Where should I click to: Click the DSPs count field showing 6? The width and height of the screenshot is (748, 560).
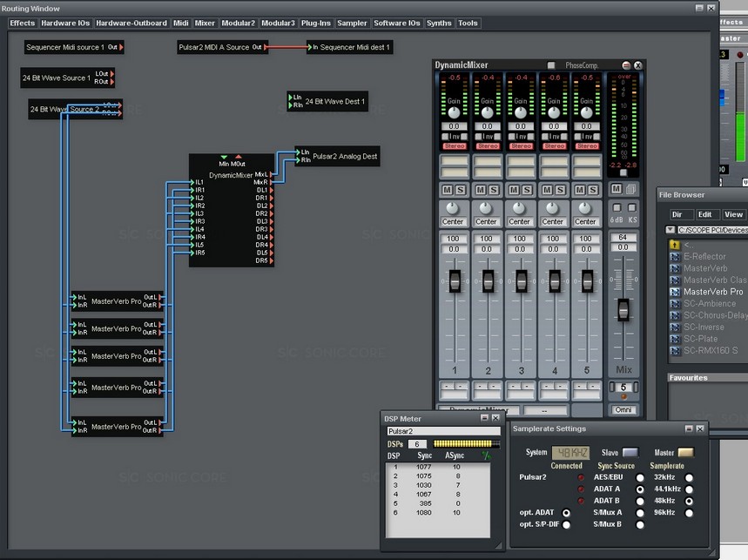pos(417,444)
